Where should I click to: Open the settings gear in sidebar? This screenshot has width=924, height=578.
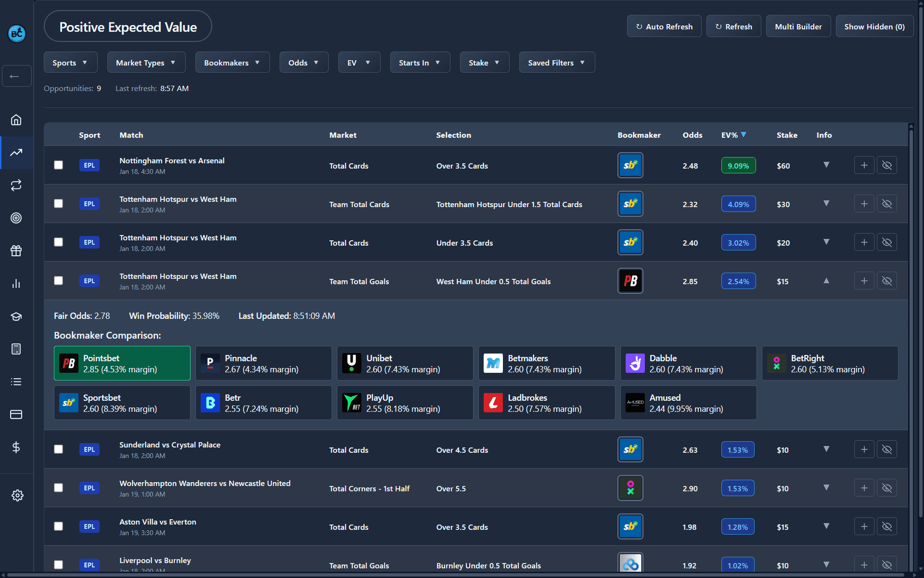coord(17,495)
